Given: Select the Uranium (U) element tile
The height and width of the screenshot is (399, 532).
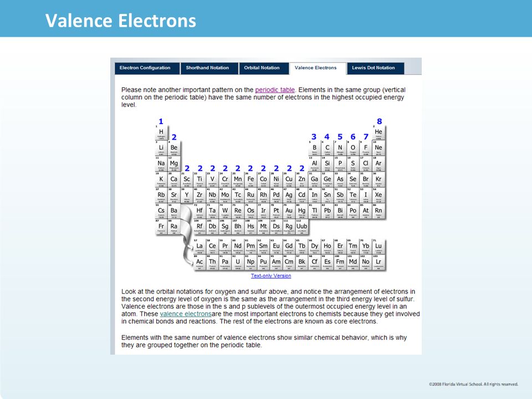Looking at the screenshot, I should pos(238,262).
